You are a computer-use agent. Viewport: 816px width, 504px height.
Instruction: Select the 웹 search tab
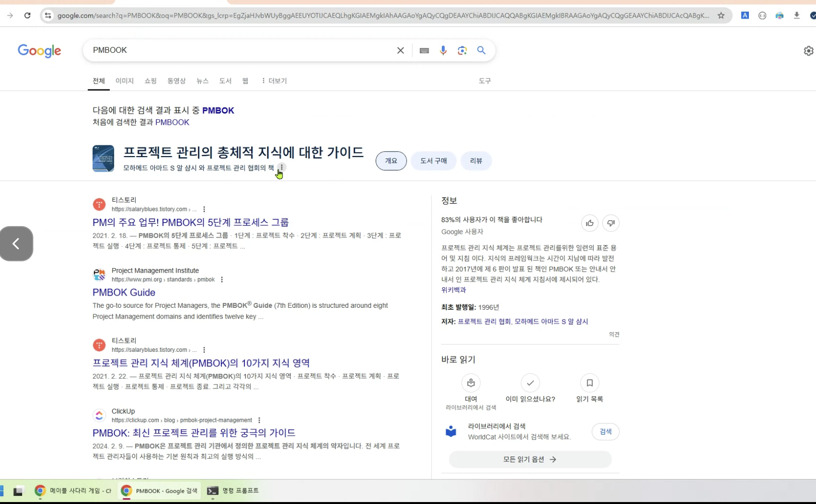[245, 81]
